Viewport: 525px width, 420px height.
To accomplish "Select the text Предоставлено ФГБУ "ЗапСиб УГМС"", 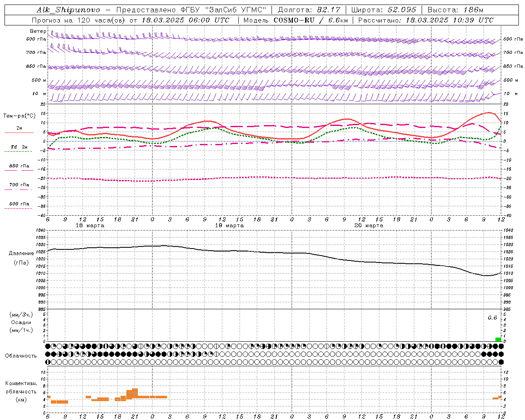I will pos(191,10).
